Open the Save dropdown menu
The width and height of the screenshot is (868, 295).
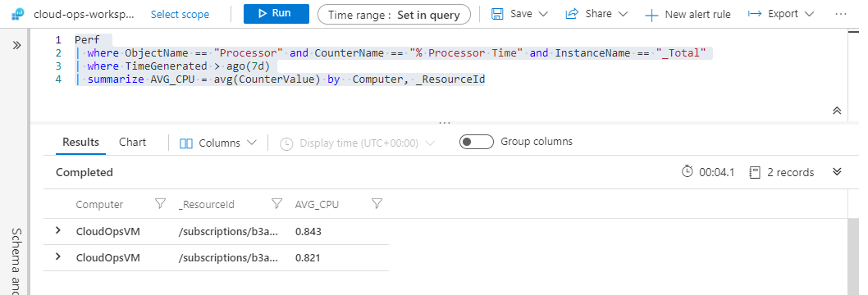point(520,14)
